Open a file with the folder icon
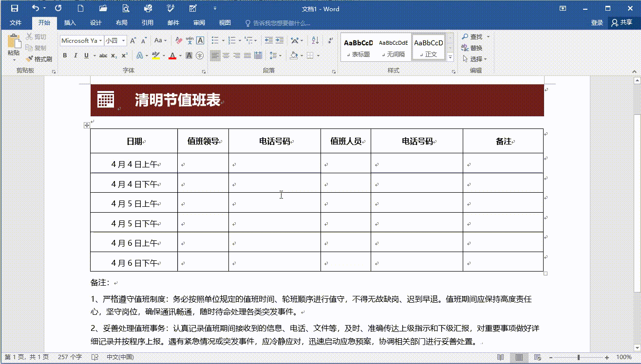This screenshot has height=364, width=641. click(x=103, y=8)
